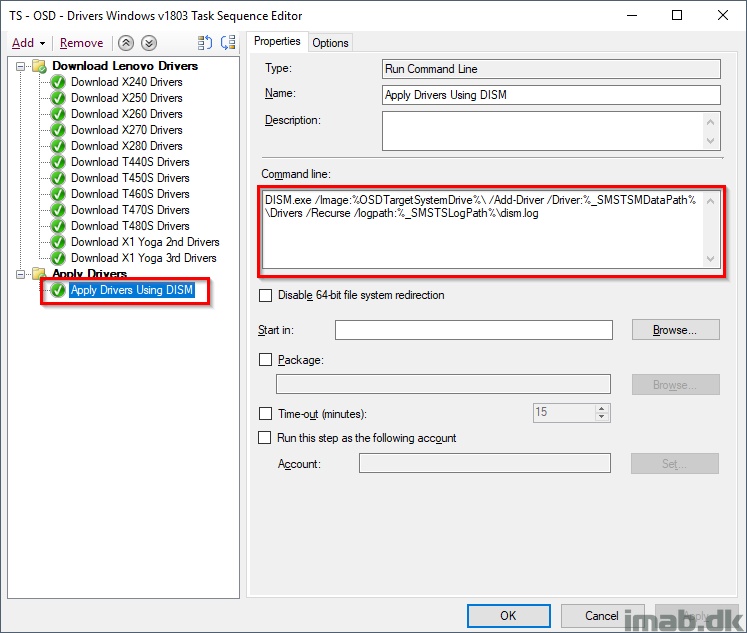The width and height of the screenshot is (747, 633).
Task: Click into the Name field
Action: (551, 95)
